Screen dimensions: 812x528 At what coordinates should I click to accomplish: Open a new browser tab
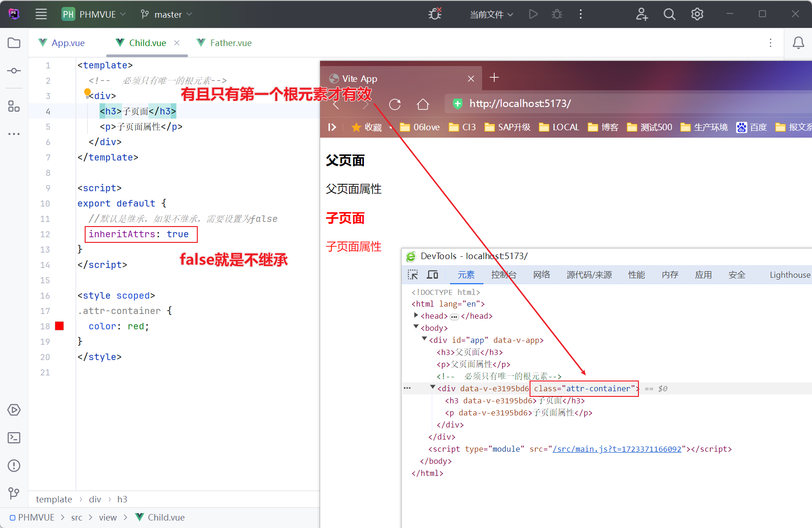pos(494,77)
